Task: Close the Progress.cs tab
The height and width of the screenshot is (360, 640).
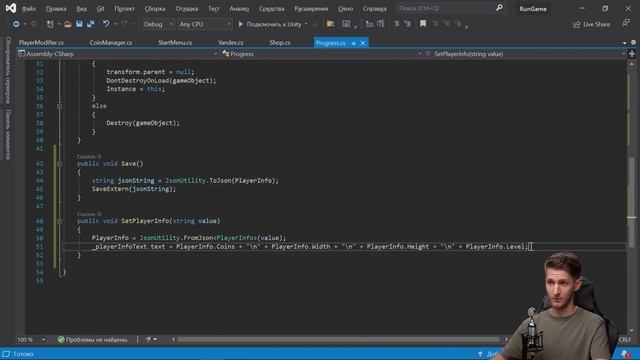Action: 363,43
